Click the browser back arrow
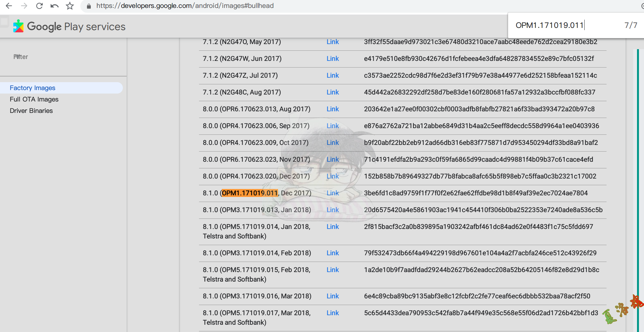The height and width of the screenshot is (332, 644). (9, 6)
